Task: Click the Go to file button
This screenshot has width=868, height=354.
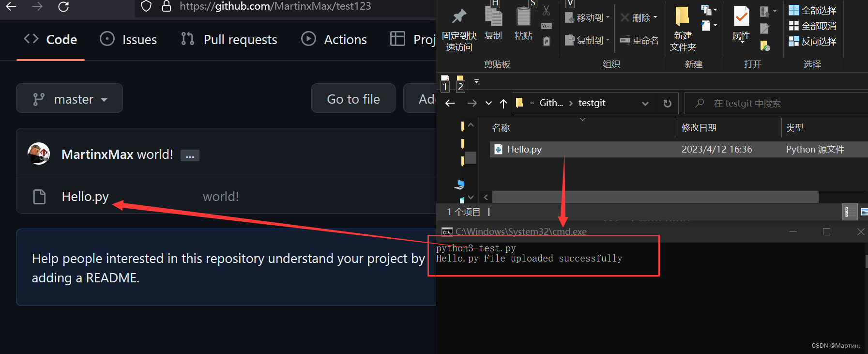Action: coord(353,98)
